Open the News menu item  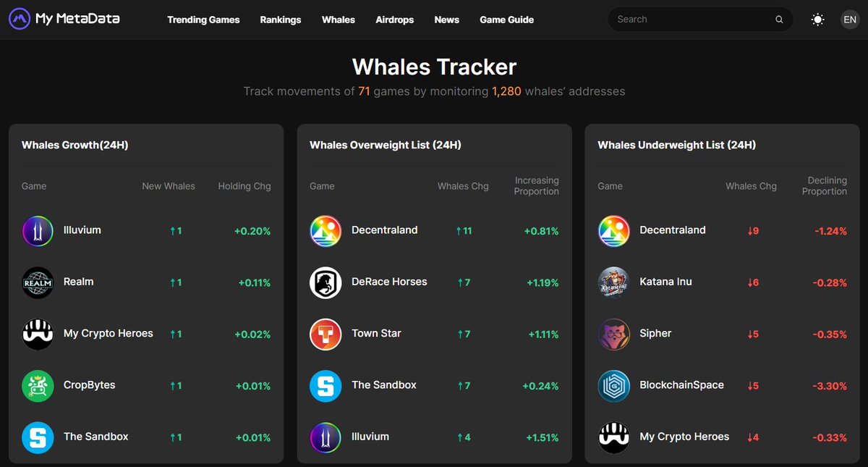[x=447, y=20]
